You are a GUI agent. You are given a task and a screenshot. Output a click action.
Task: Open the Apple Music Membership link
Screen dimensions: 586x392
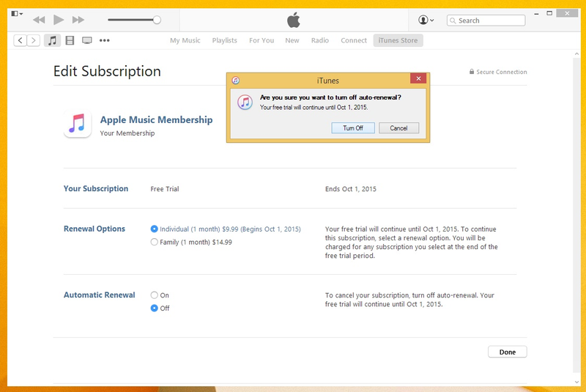click(156, 119)
